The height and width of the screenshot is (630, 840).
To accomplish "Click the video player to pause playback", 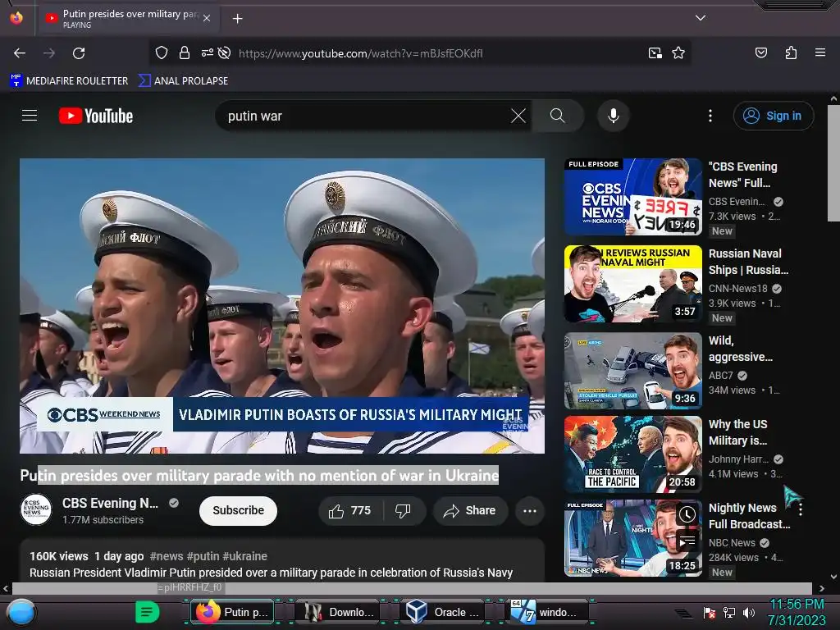I will coord(282,305).
